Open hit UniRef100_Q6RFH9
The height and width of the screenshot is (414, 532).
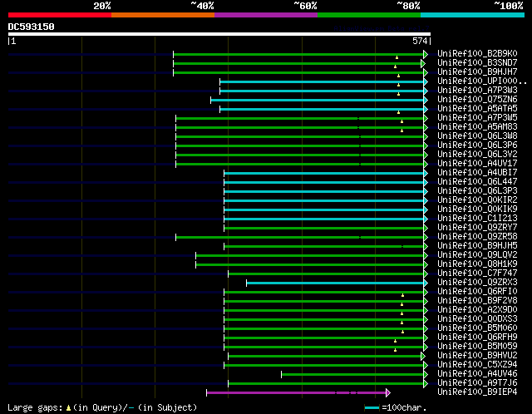point(477,338)
